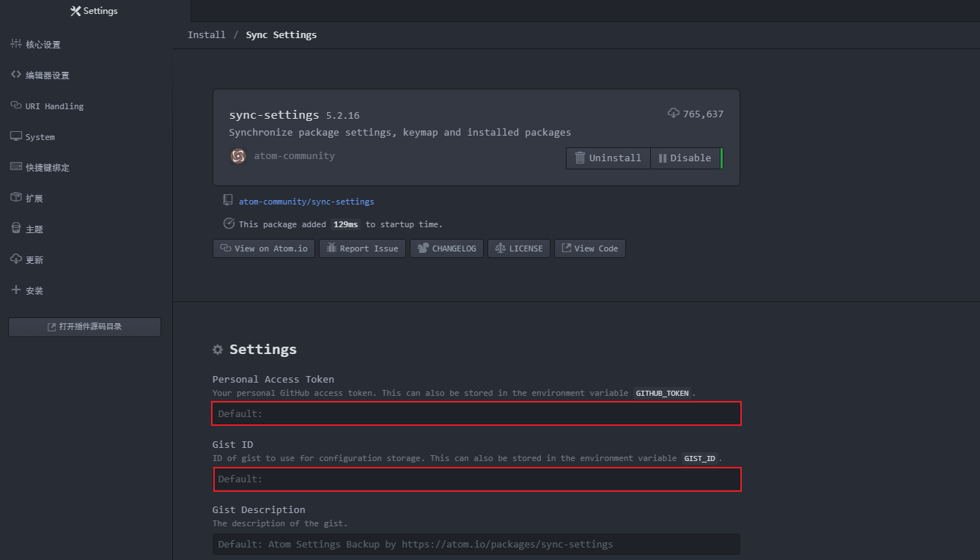Click the monitor icon beside System

16,136
